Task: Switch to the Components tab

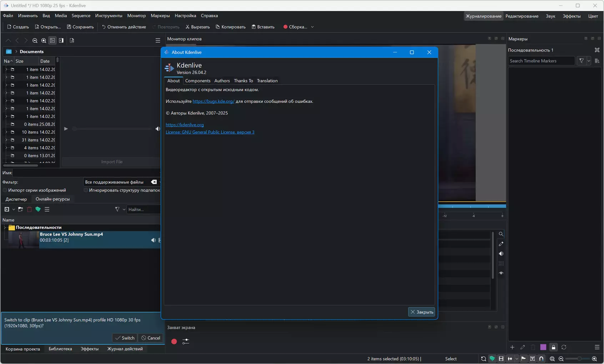Action: tap(198, 81)
